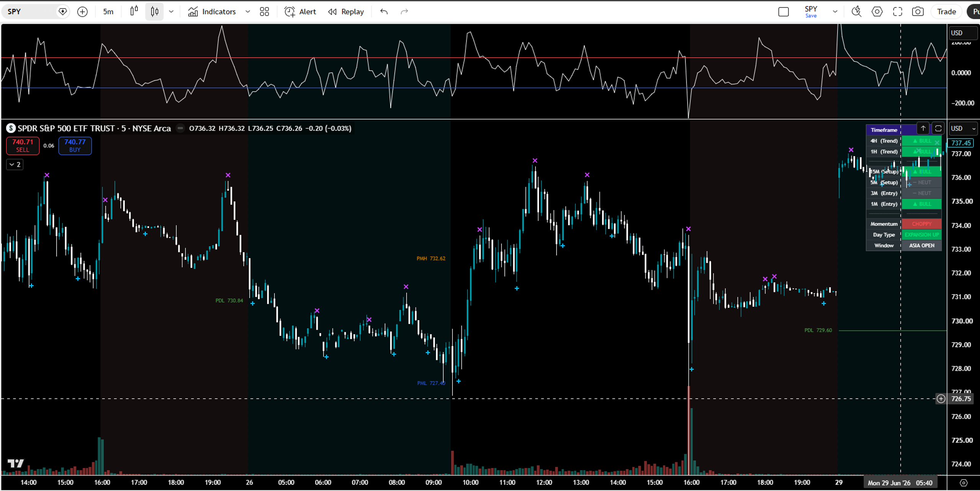
Task: Collapse the indicator legend showing 2
Action: pyautogui.click(x=15, y=165)
